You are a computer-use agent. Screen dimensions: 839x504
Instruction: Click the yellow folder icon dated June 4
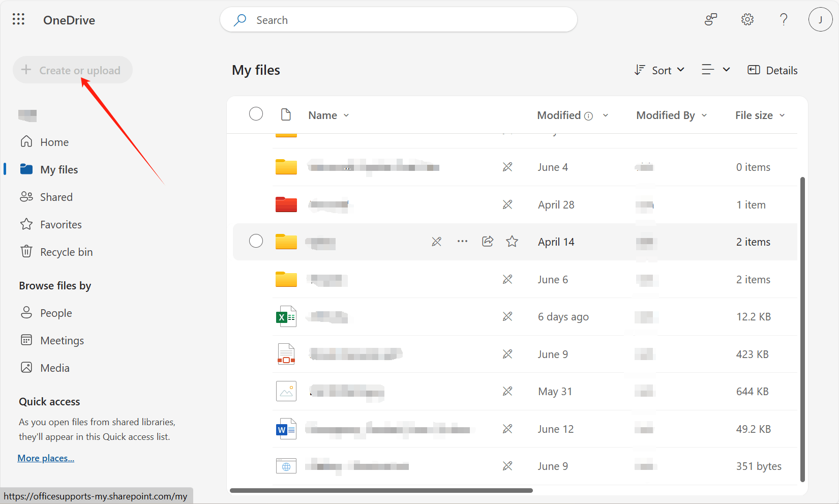286,167
